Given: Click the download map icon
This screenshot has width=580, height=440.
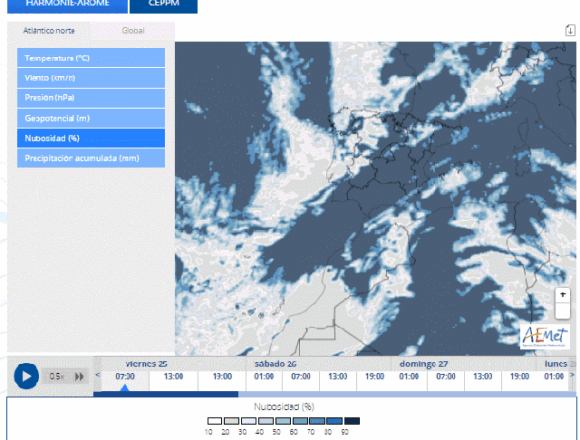Looking at the screenshot, I should 570,30.
